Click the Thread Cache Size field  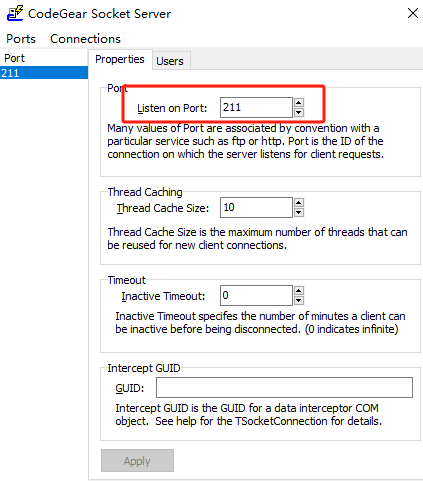256,207
